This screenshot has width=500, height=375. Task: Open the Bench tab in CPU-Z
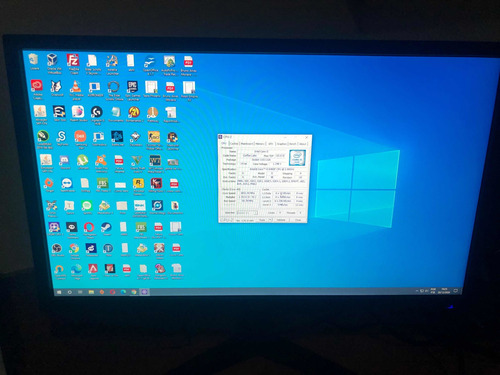pos(292,143)
